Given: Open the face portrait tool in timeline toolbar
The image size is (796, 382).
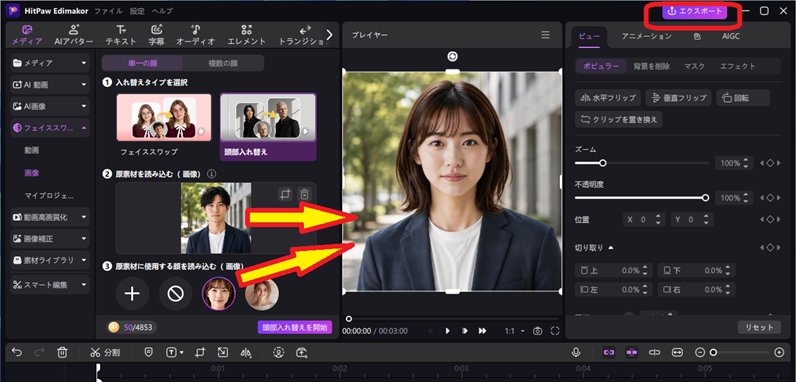Looking at the screenshot, I should click(x=278, y=352).
